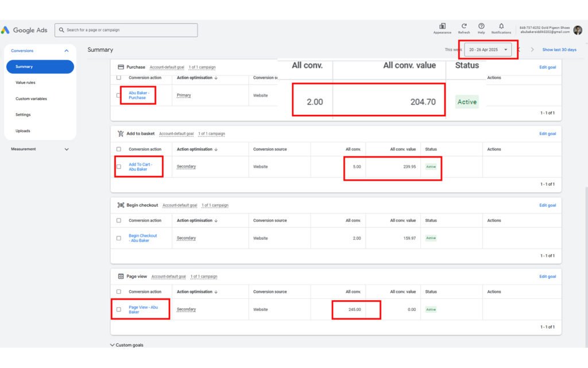This screenshot has height=368, width=588.
Task: Click the 204.70 All conv. value cell
Action: pyautogui.click(x=423, y=102)
